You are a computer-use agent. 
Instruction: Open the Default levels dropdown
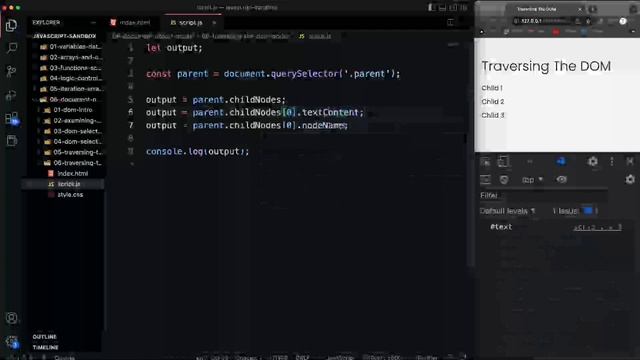507,211
